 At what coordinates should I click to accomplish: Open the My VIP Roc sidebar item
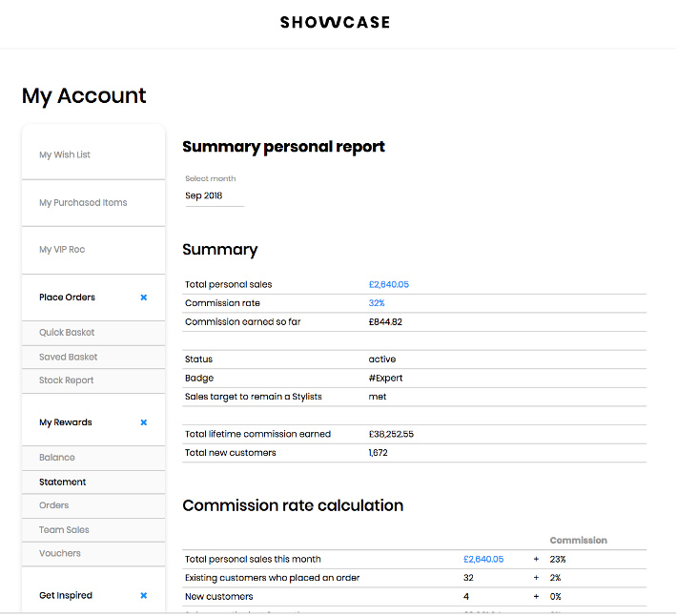[62, 250]
